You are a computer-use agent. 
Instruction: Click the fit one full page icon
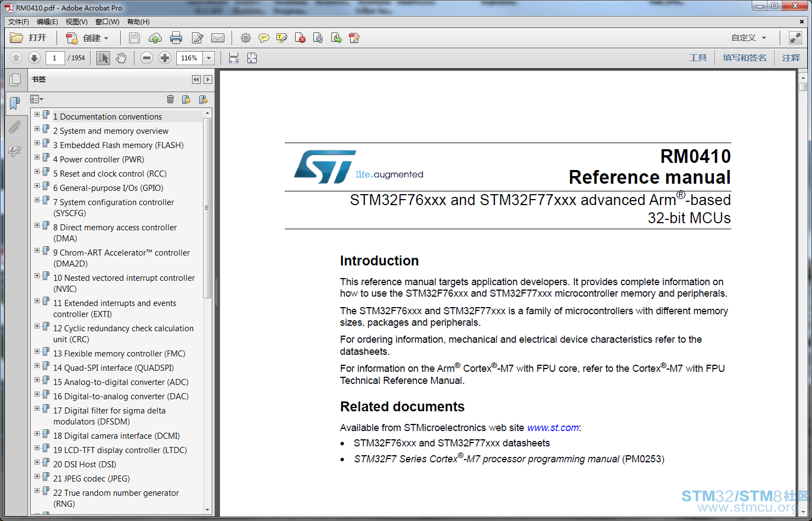click(252, 58)
